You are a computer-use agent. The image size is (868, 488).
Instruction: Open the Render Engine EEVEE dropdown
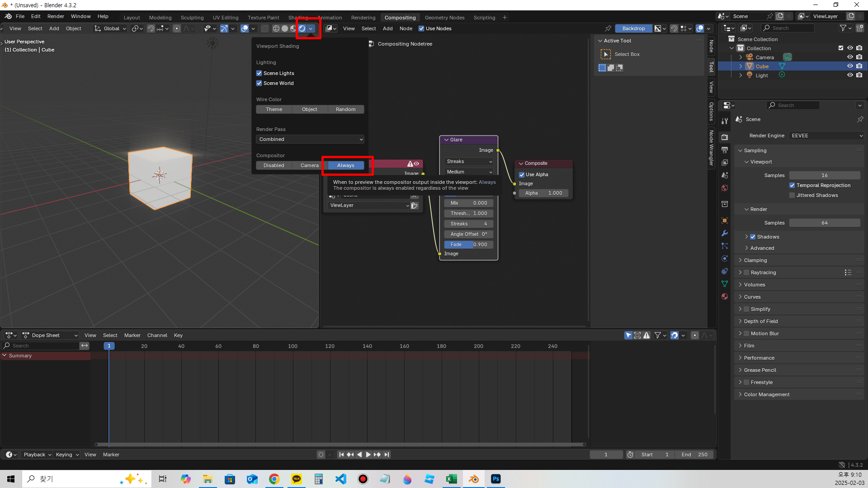[x=826, y=136]
